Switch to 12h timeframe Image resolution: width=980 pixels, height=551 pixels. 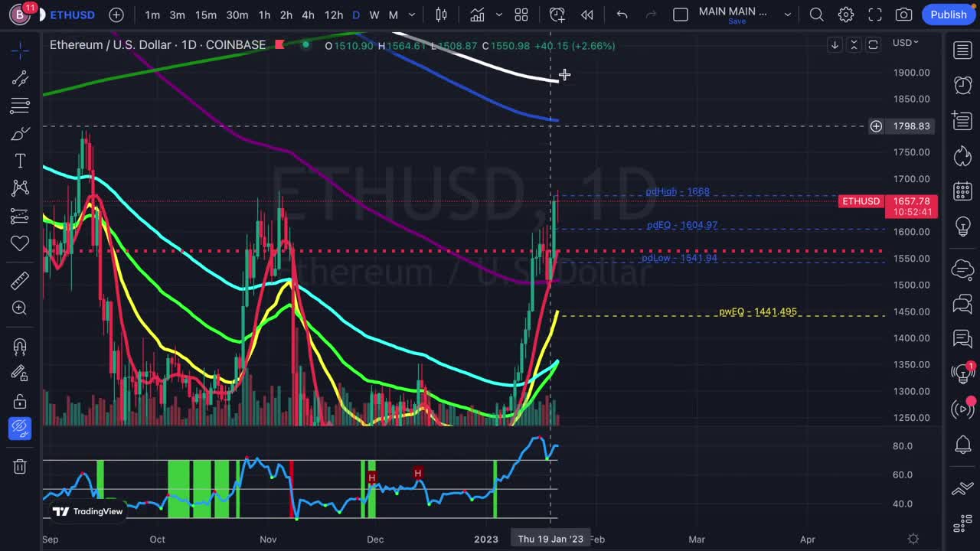tap(334, 15)
